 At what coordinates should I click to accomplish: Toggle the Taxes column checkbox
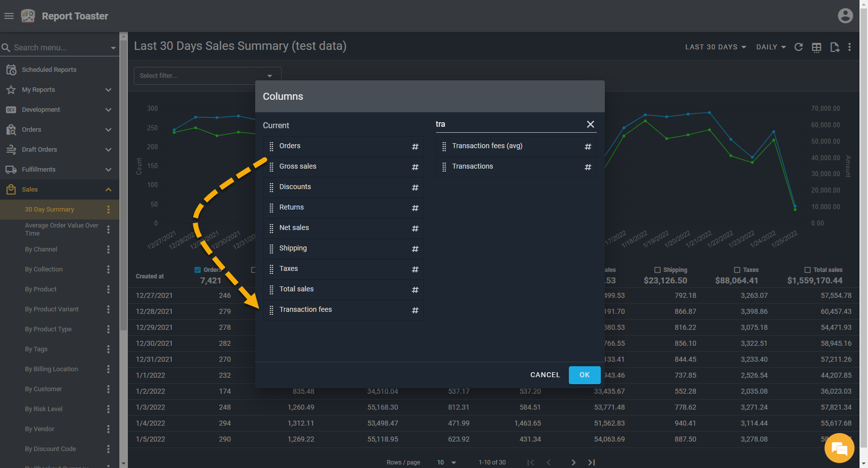[737, 270]
